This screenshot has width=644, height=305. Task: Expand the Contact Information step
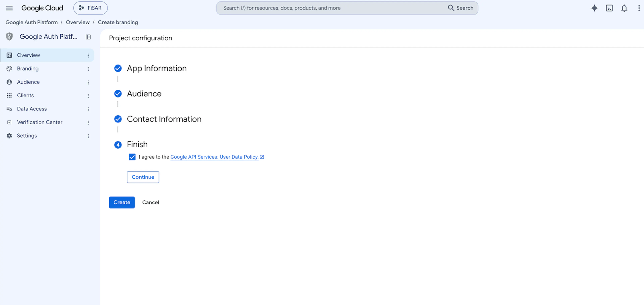pos(164,119)
